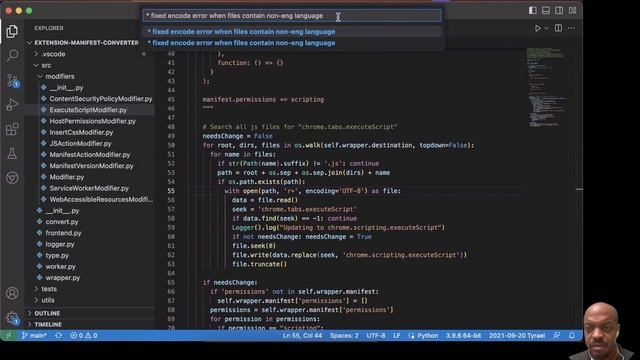Open the errors and warnings counter

tap(84, 336)
